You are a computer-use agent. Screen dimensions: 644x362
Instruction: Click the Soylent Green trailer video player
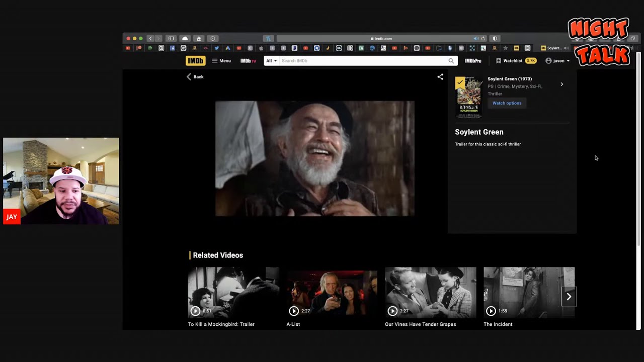(x=315, y=158)
